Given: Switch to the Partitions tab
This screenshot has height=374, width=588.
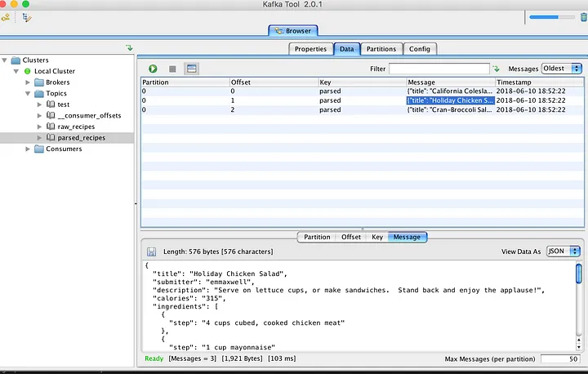Looking at the screenshot, I should pyautogui.click(x=381, y=49).
